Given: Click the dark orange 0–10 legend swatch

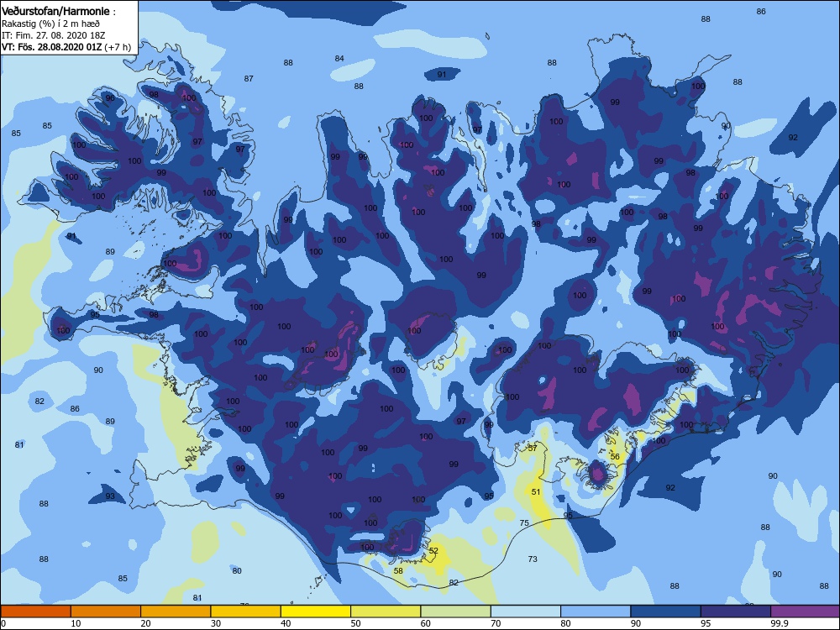Looking at the screenshot, I should [35, 612].
